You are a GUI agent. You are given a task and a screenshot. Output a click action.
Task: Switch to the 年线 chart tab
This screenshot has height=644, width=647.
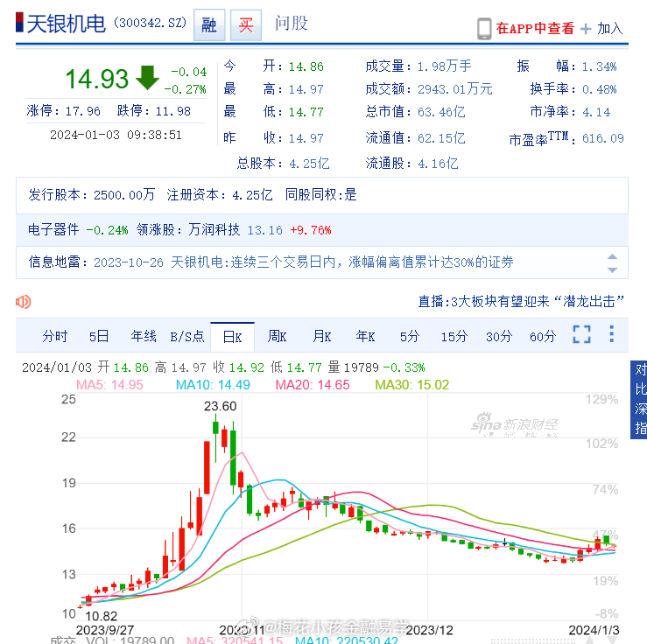tap(144, 336)
